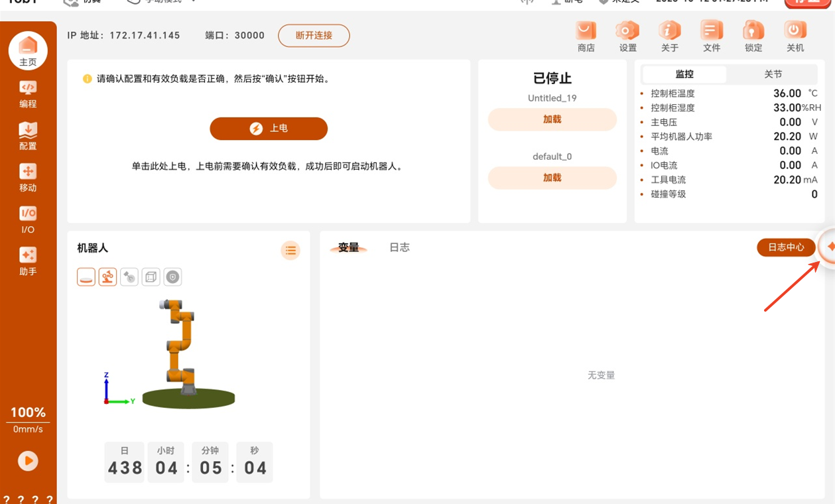The height and width of the screenshot is (504, 835).
Task: Toggle tool gripper display in robot view
Action: [x=130, y=277]
